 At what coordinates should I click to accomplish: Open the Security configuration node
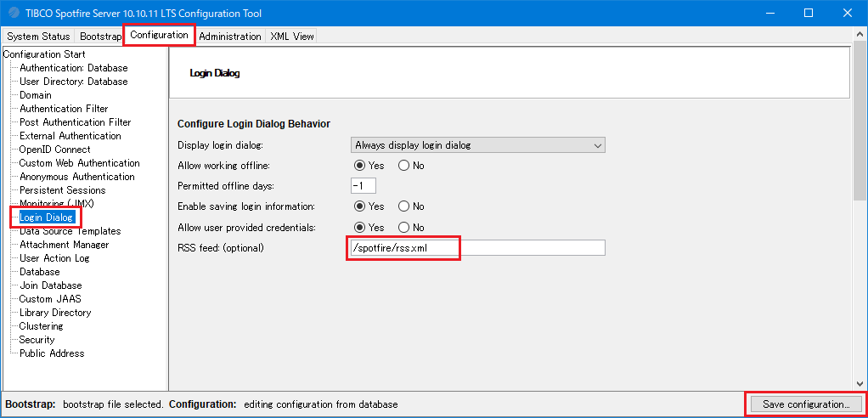point(37,339)
